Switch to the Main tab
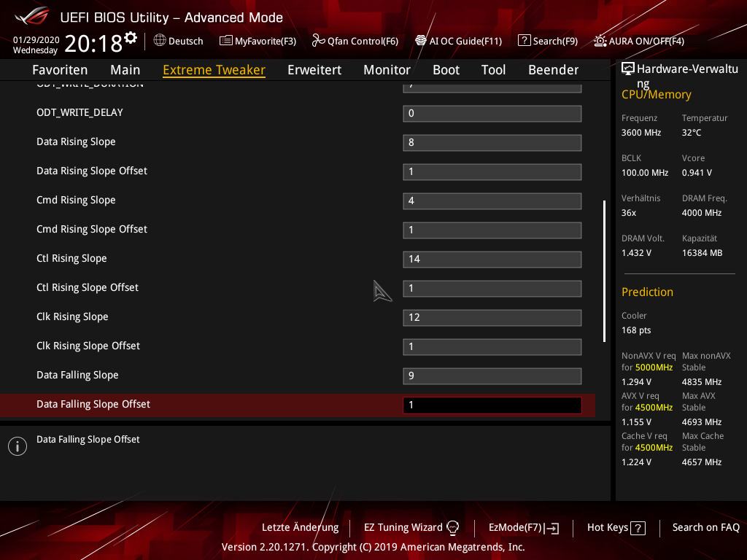This screenshot has width=747, height=560. point(125,70)
